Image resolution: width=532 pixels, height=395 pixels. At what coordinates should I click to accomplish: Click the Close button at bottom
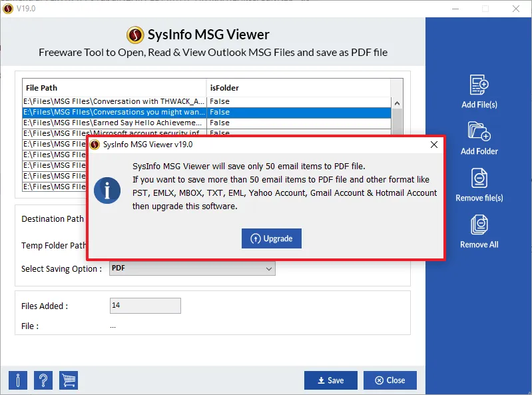coord(390,380)
